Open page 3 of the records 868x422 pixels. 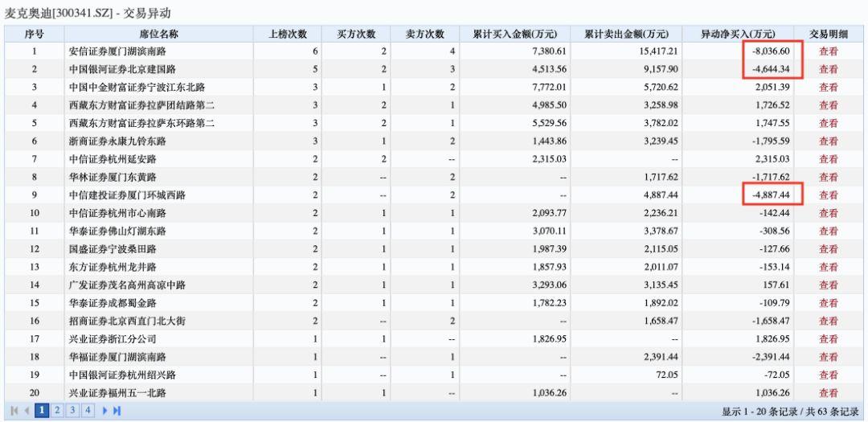click(x=72, y=411)
